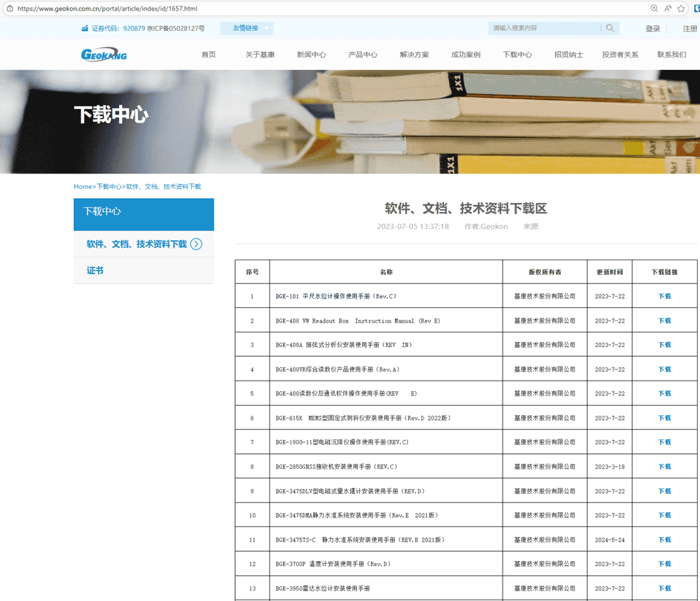Click the stock code chart icon
Screen dimensions: 700x601
pyautogui.click(x=85, y=29)
